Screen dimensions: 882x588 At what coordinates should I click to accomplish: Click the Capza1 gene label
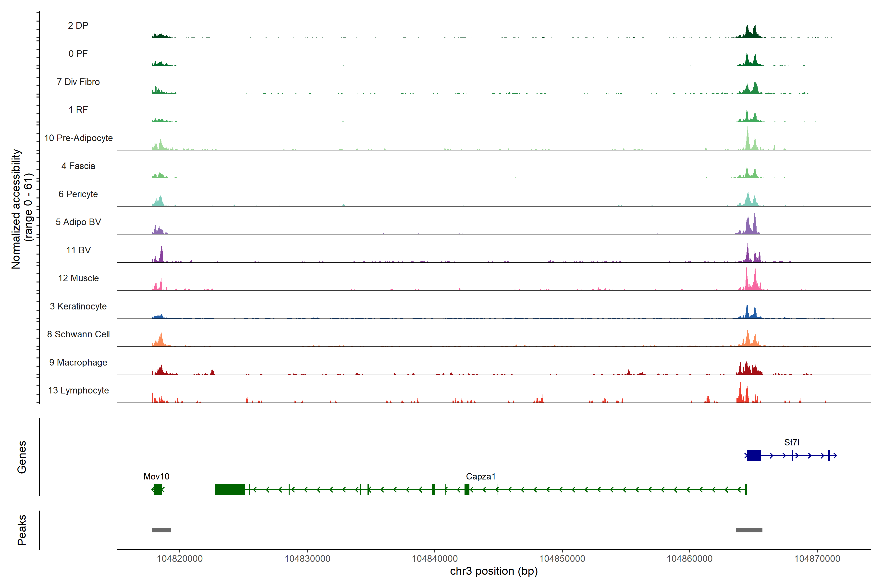click(x=480, y=476)
